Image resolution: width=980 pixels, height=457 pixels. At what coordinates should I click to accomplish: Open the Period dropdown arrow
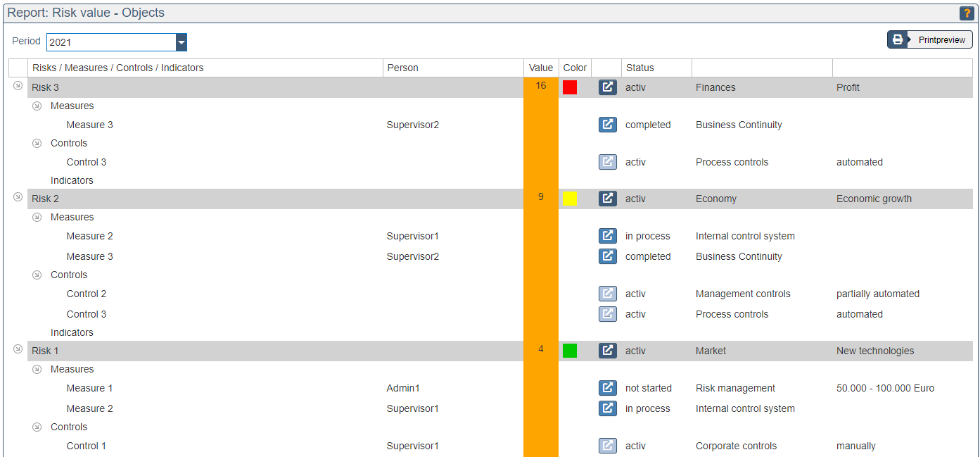pyautogui.click(x=182, y=42)
